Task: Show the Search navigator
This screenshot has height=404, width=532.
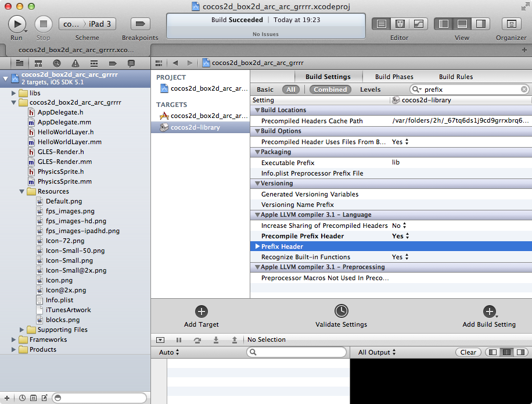Action: pos(57,63)
